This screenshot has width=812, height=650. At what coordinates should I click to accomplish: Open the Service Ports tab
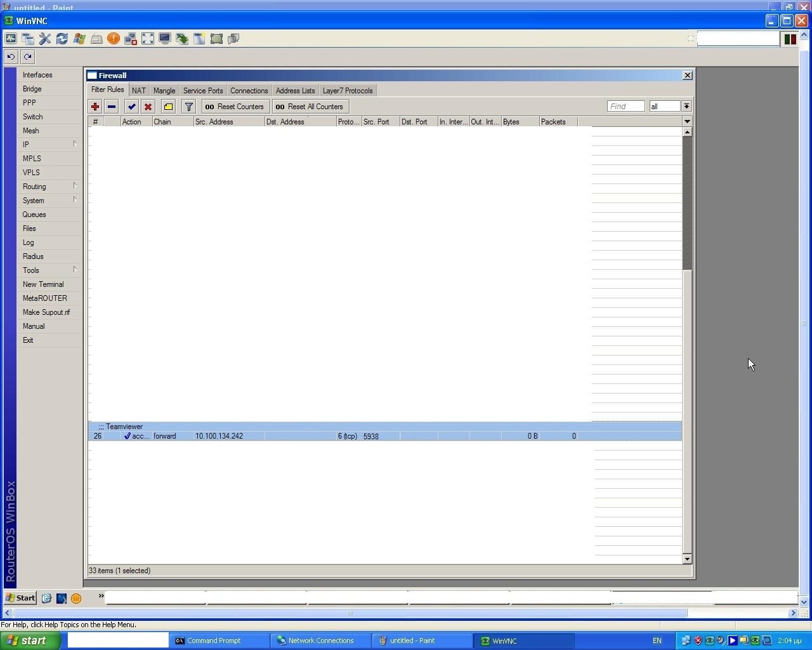[x=203, y=91]
